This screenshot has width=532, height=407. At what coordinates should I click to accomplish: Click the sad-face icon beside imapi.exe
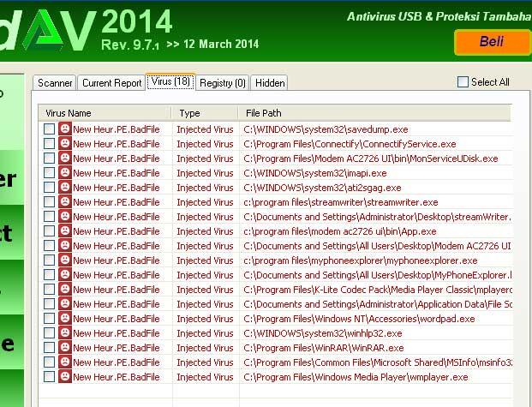pos(65,173)
